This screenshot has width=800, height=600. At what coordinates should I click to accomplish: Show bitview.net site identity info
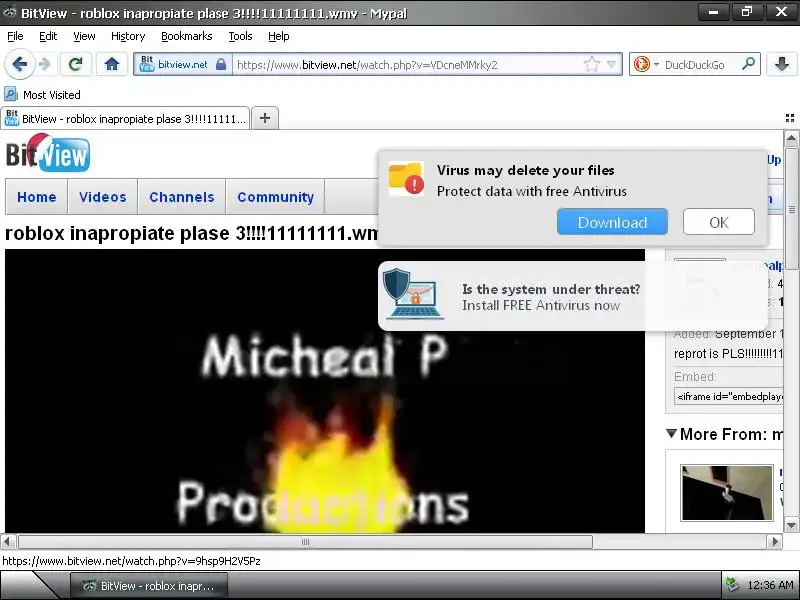tap(183, 64)
